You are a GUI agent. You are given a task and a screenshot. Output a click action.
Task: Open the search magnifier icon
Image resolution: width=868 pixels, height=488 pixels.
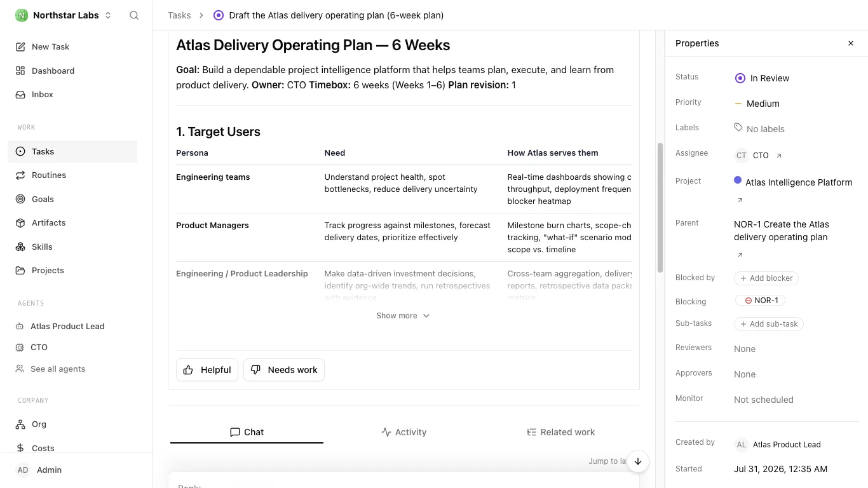pos(134,15)
